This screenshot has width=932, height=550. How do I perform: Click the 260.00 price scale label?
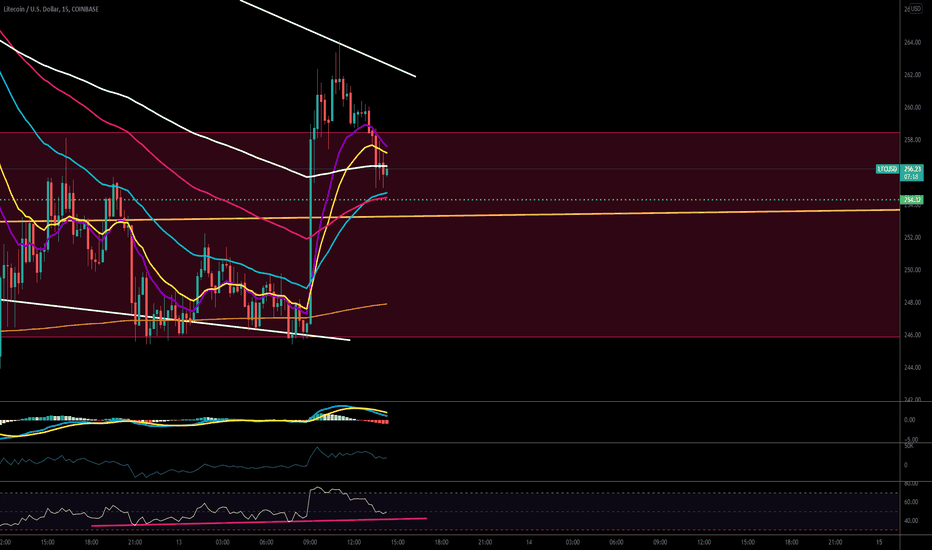(912, 108)
